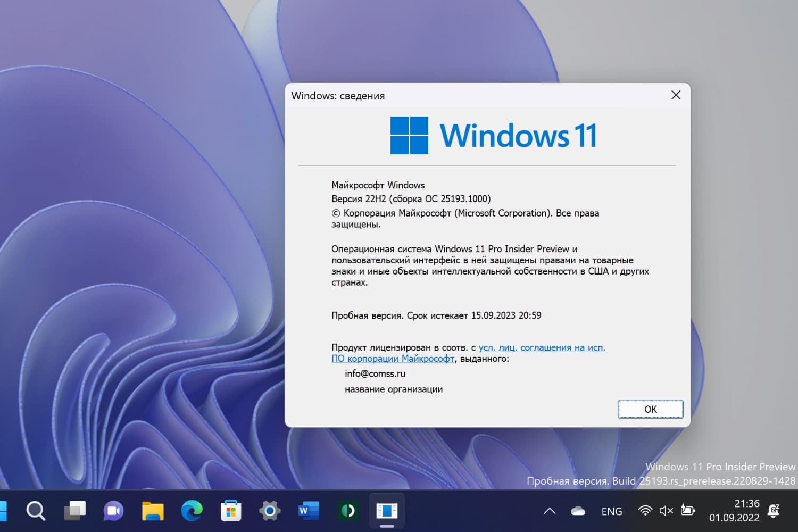Open Task View from the taskbar
798x532 pixels.
point(75,511)
